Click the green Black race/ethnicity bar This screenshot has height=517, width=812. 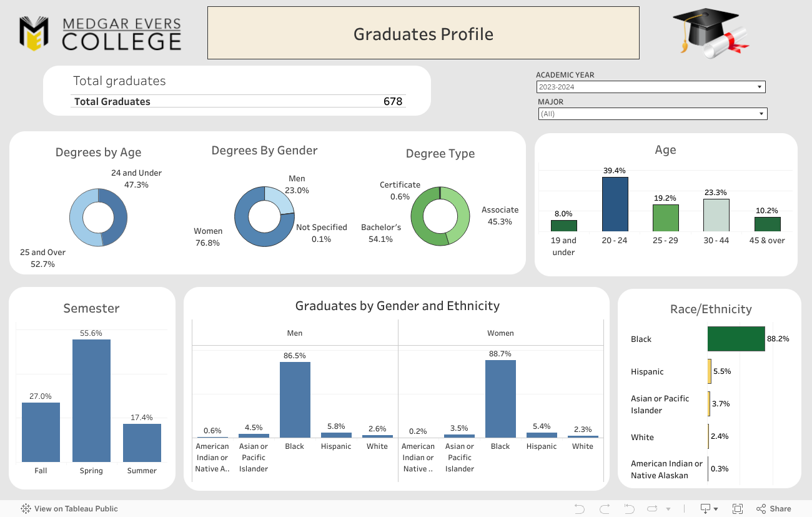pyautogui.click(x=736, y=339)
